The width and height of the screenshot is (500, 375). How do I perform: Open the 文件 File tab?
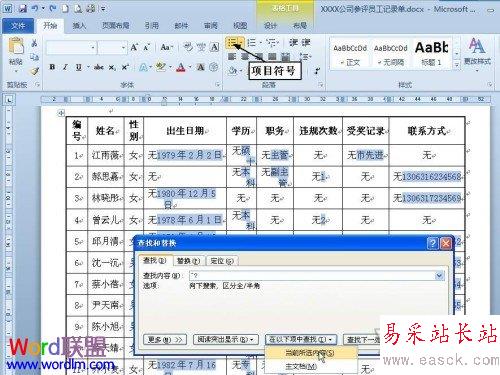pos(18,25)
